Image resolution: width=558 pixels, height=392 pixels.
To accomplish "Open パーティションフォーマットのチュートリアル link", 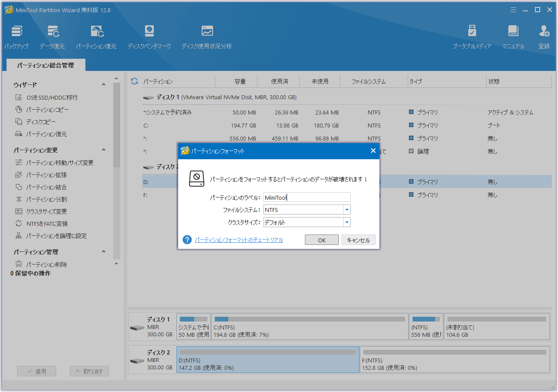I will 239,240.
